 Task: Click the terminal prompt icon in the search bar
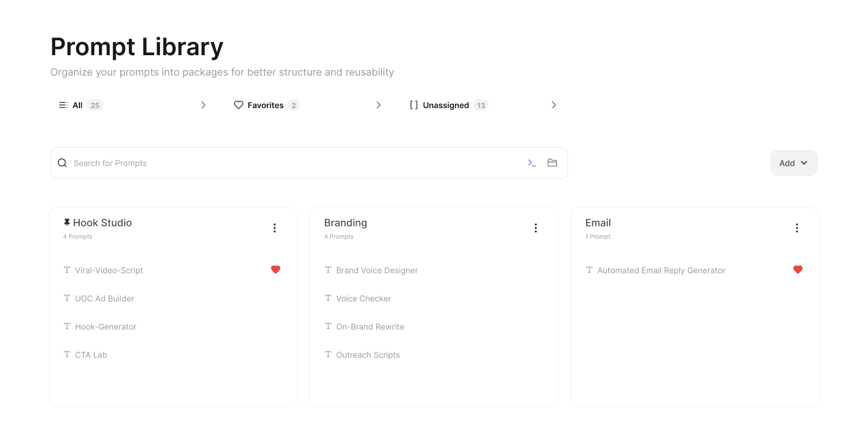tap(531, 163)
